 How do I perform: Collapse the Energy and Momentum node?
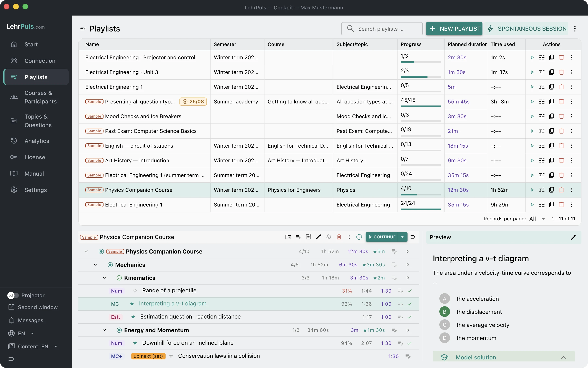pyautogui.click(x=105, y=330)
